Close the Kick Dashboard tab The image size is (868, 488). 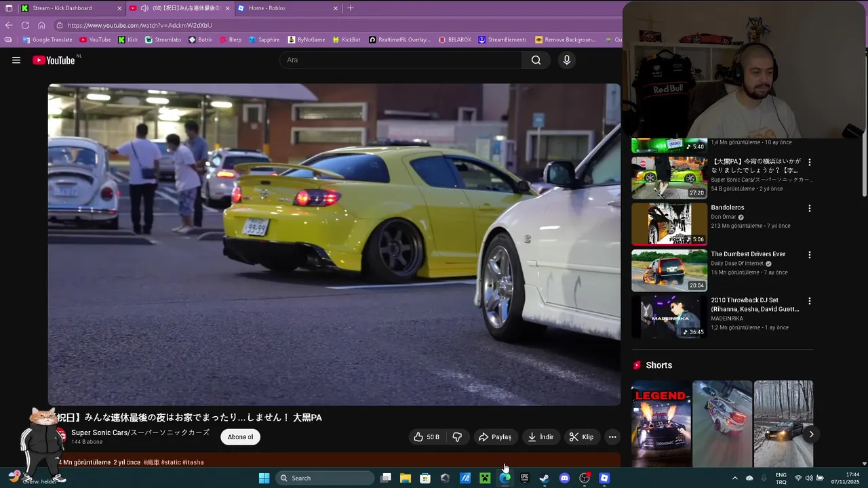coord(119,8)
